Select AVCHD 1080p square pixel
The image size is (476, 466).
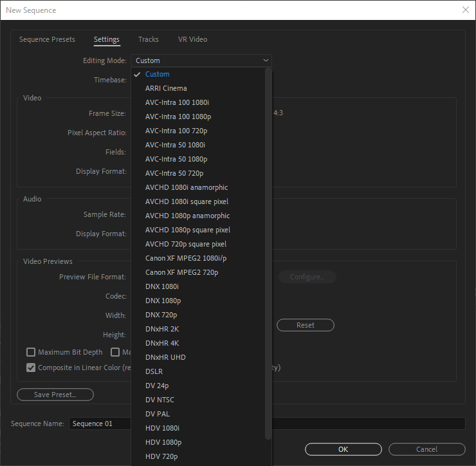[198, 230]
